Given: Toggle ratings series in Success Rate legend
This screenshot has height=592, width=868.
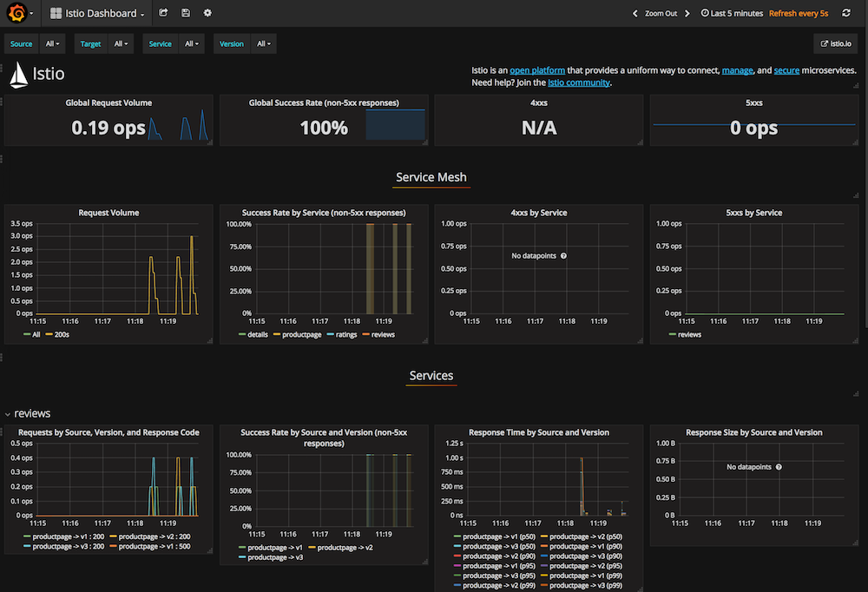Looking at the screenshot, I should [342, 334].
